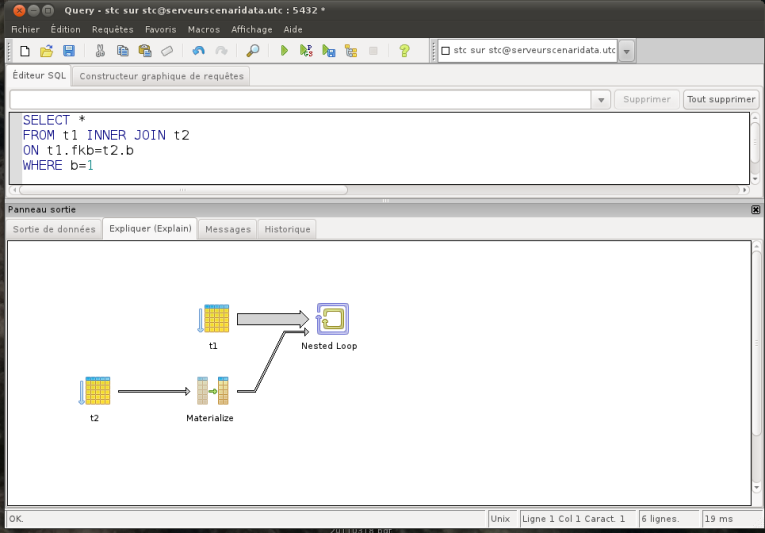Click the ON t1.fkb=t2.b line
Image resolution: width=765 pixels, height=533 pixels.
click(x=78, y=150)
